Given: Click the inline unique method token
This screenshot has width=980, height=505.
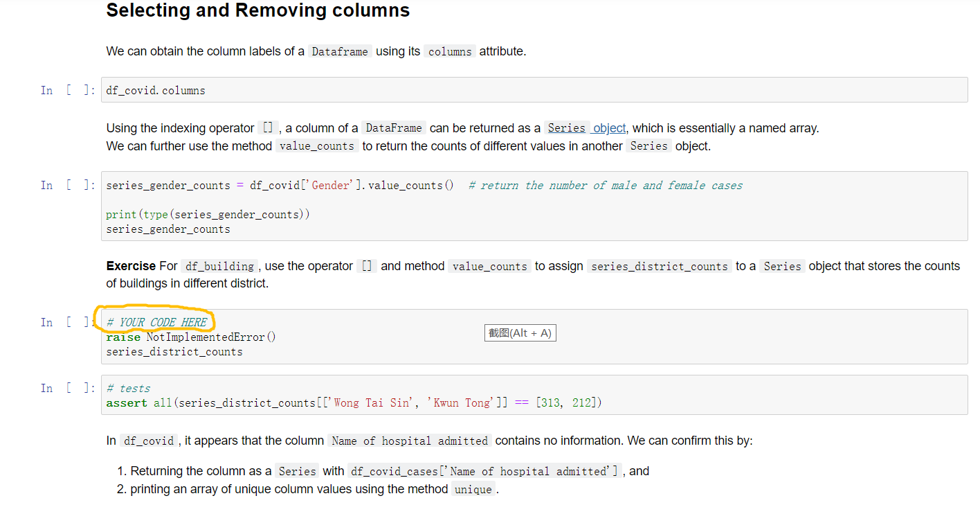Looking at the screenshot, I should pyautogui.click(x=473, y=489).
